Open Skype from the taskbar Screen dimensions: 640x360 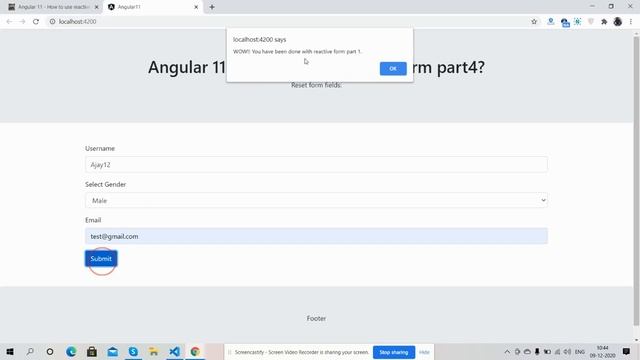click(133, 351)
